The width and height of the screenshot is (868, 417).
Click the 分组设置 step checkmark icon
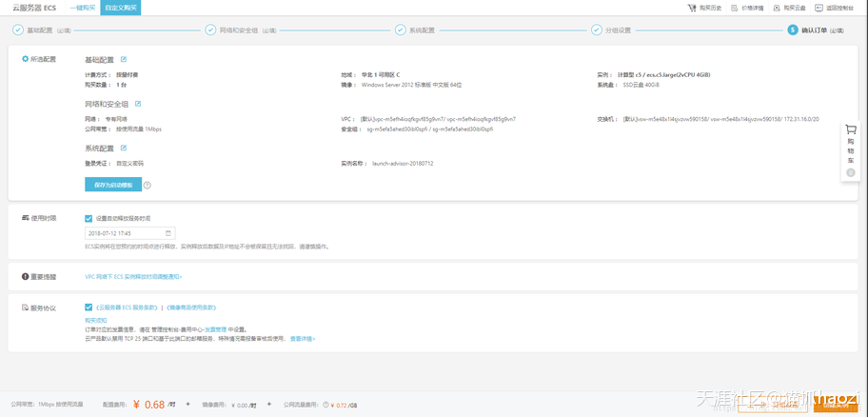click(596, 30)
